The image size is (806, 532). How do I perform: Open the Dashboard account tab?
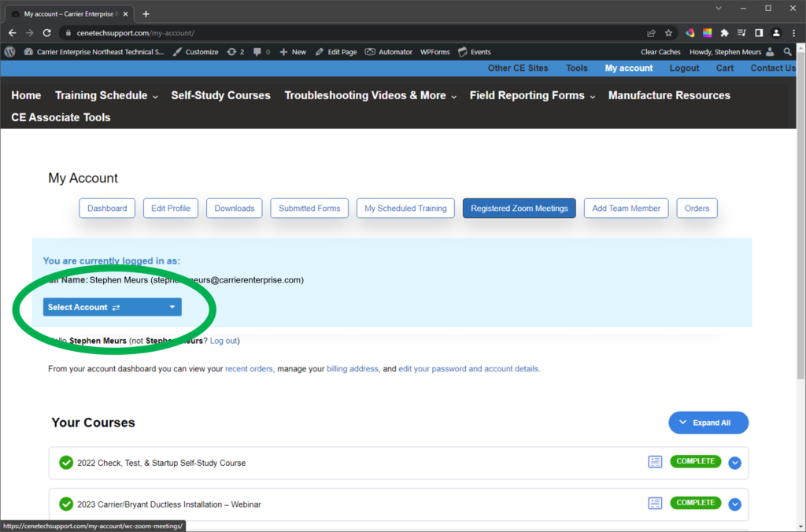point(107,209)
